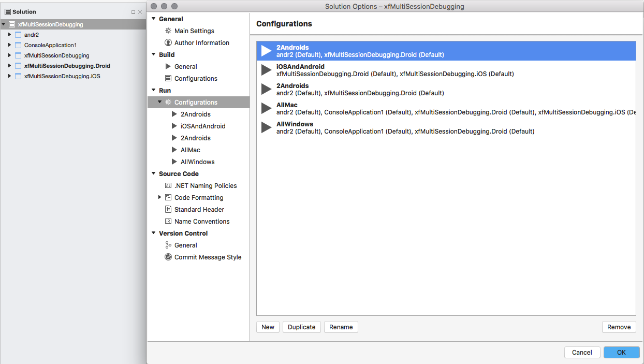Collapse the Run Configurations tree node
Screen dimensions: 644x364
[160, 103]
